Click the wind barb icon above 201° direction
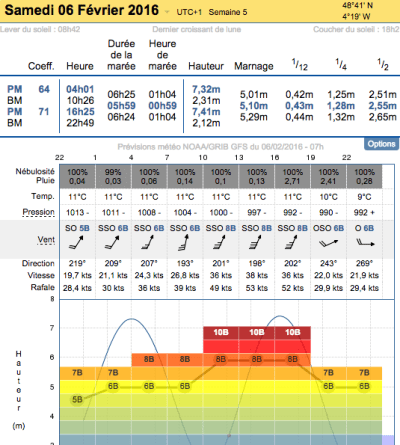400x445 pixels. coord(220,242)
